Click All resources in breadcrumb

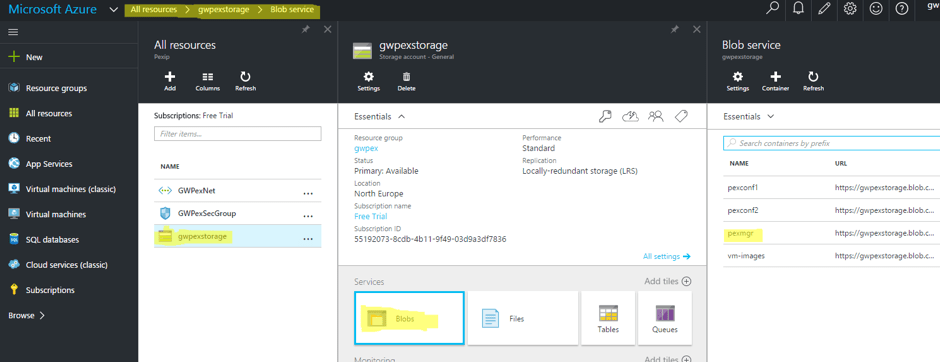153,10
